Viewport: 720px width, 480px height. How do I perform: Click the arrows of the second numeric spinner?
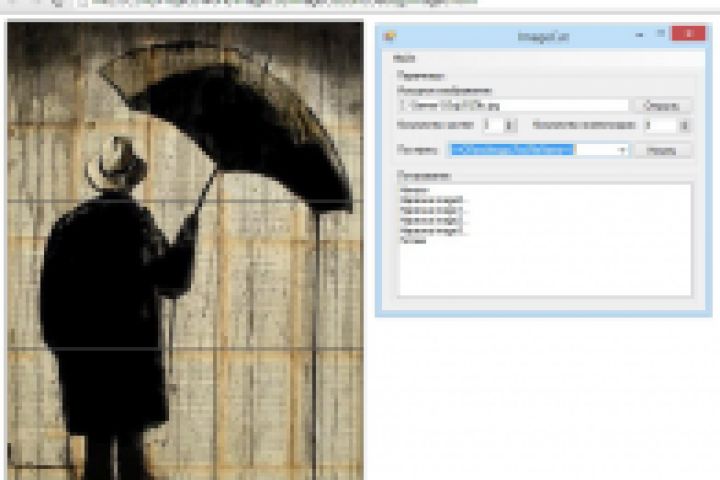point(684,125)
